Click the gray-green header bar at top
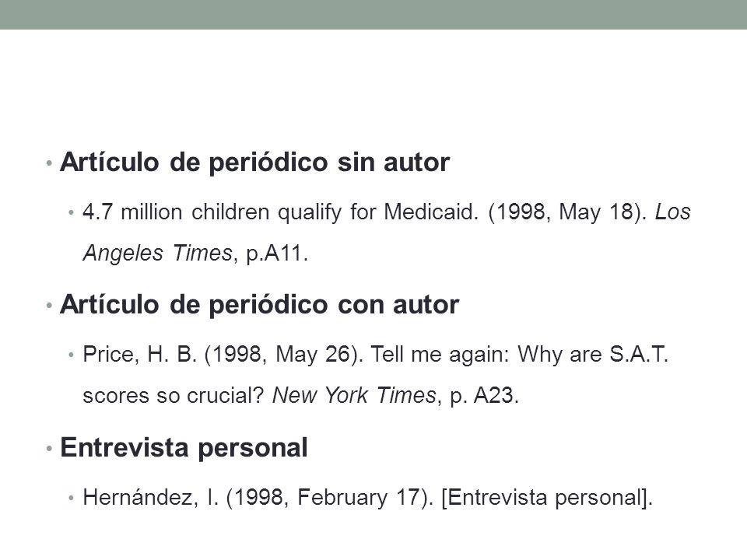This screenshot has height=560, width=747. point(373,15)
